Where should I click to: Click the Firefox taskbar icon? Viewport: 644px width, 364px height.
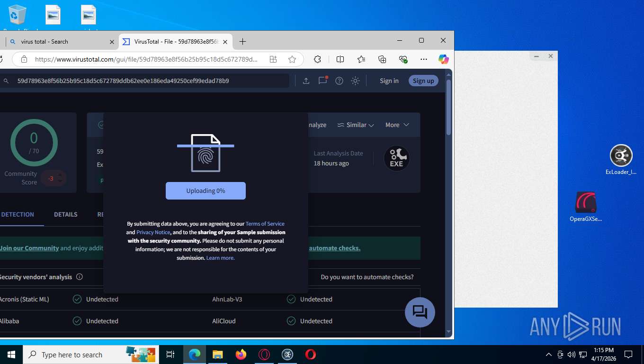(x=241, y=355)
